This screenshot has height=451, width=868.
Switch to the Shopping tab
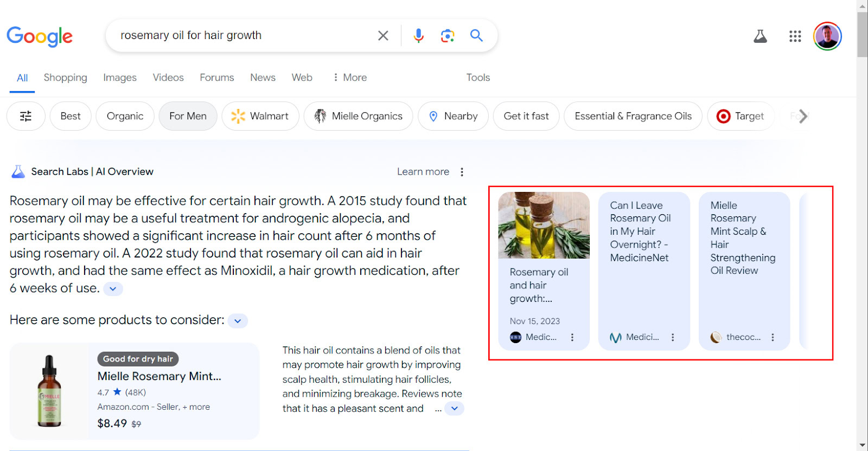pos(65,78)
